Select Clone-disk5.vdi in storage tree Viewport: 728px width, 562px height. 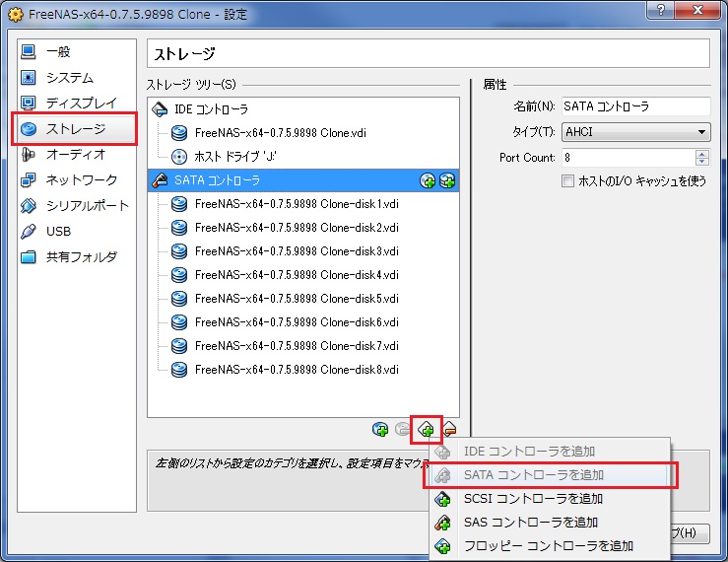click(303, 299)
